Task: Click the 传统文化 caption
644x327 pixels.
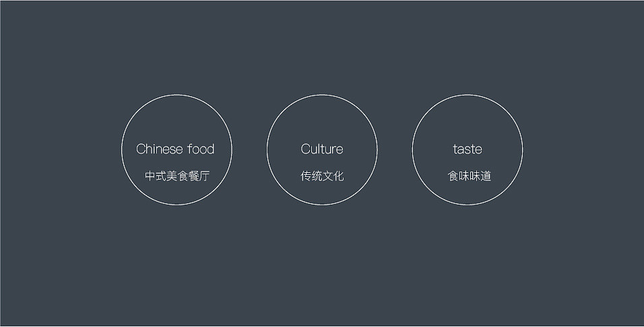Action: (322, 176)
